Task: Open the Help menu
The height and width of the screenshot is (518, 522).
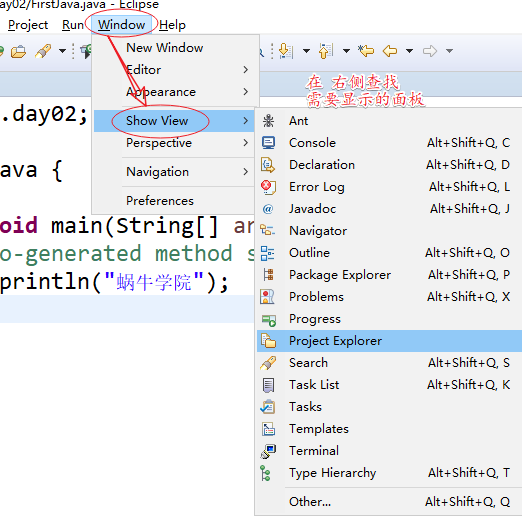Action: (x=172, y=25)
